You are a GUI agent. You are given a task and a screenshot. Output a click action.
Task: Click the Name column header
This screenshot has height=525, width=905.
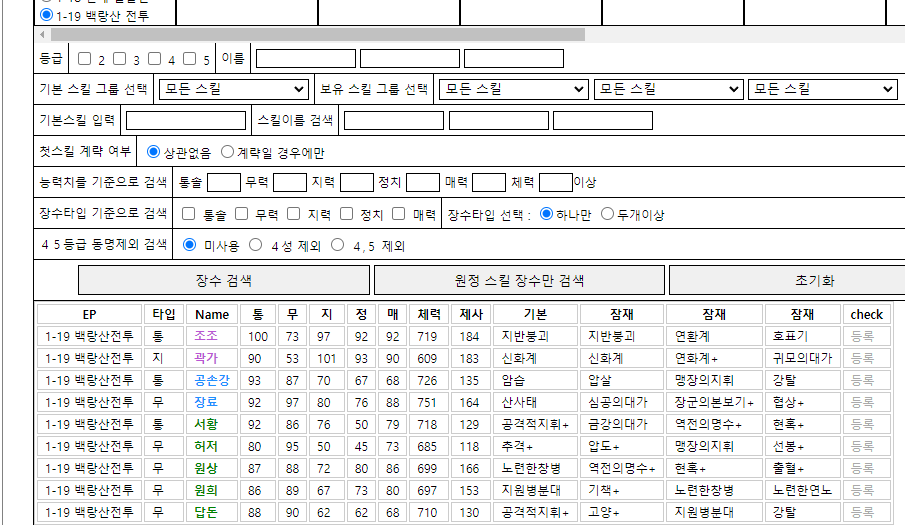pos(212,314)
